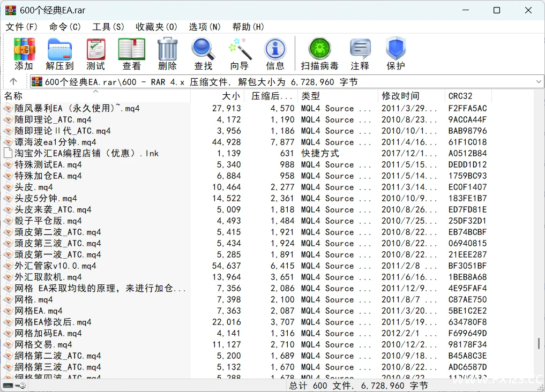Open the Commands (命令) menu
Image resolution: width=545 pixels, height=392 pixels.
(x=65, y=27)
